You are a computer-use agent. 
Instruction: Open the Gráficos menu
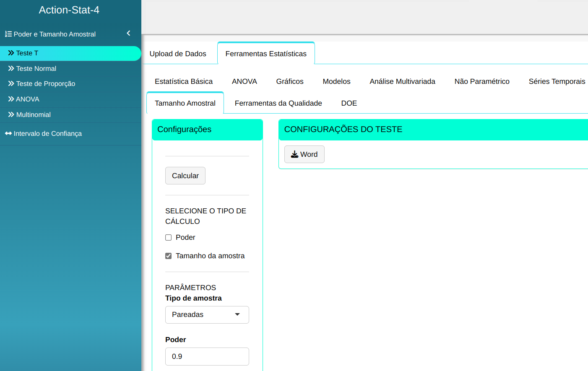[x=289, y=81]
